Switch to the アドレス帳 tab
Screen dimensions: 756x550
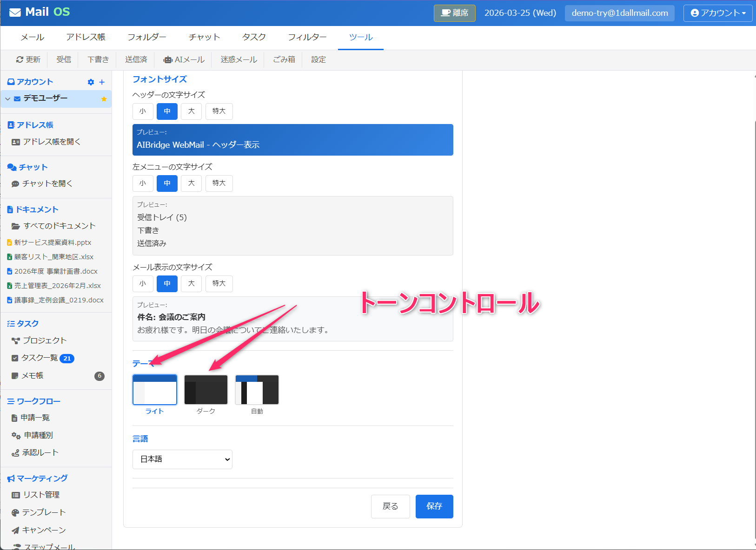pyautogui.click(x=86, y=37)
